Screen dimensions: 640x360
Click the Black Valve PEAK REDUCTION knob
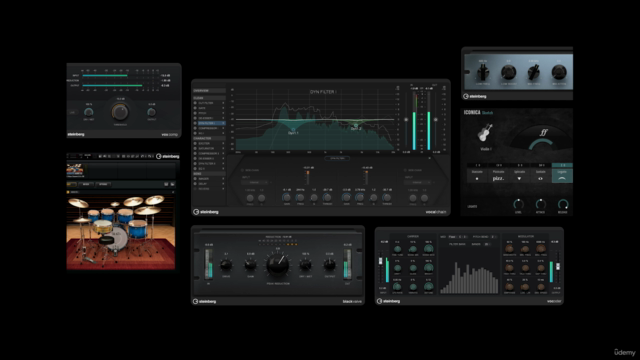[278, 264]
